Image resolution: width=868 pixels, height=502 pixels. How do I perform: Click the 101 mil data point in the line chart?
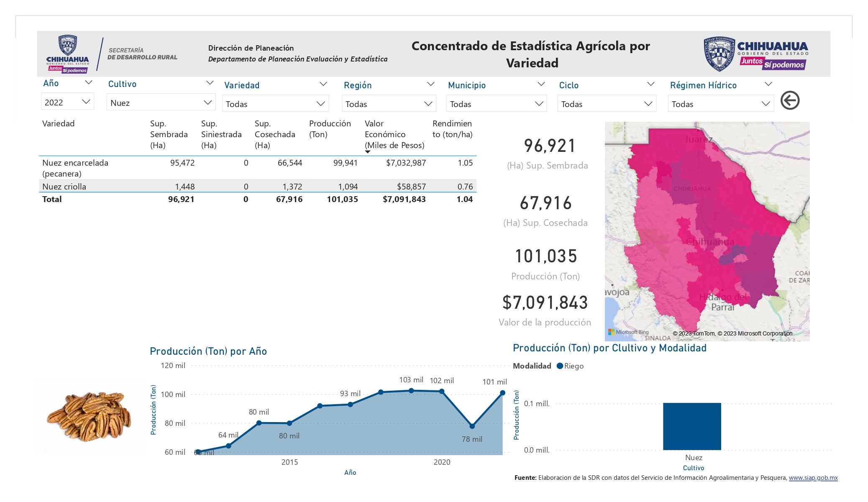tap(502, 393)
